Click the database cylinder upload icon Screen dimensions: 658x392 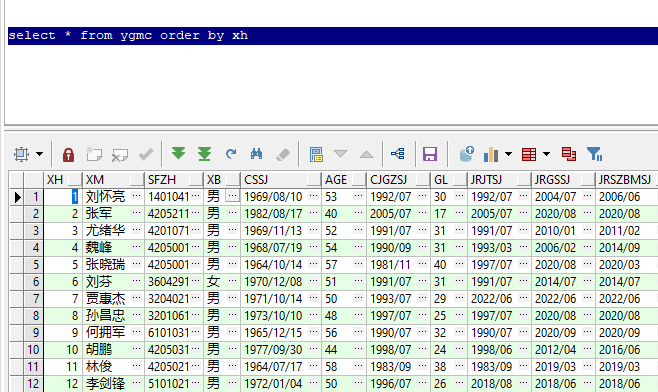466,154
